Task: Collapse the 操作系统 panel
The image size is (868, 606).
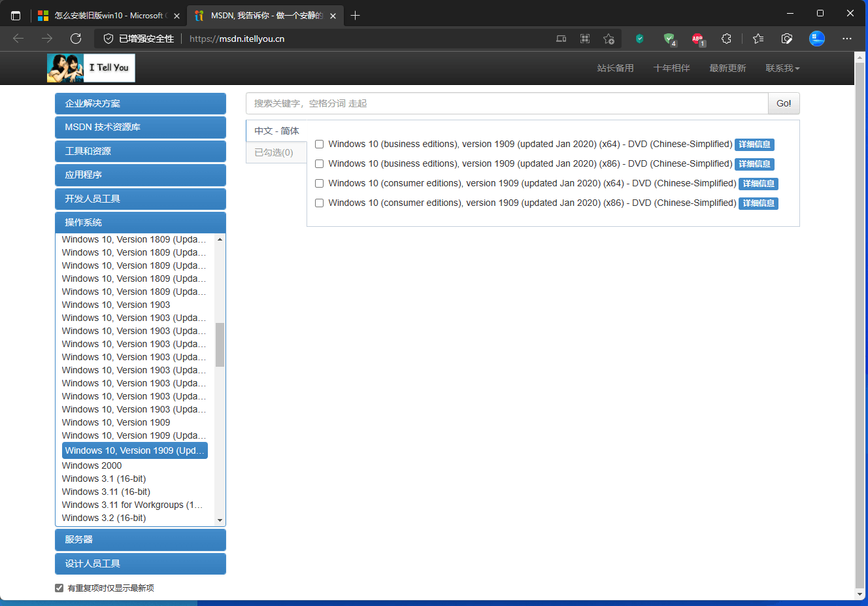Action: tap(141, 222)
